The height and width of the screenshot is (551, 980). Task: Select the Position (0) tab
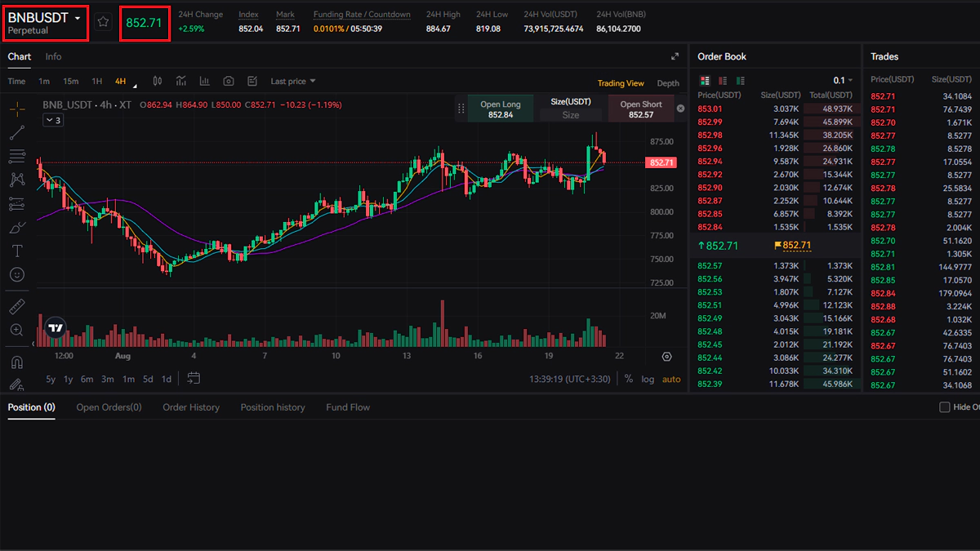point(31,407)
